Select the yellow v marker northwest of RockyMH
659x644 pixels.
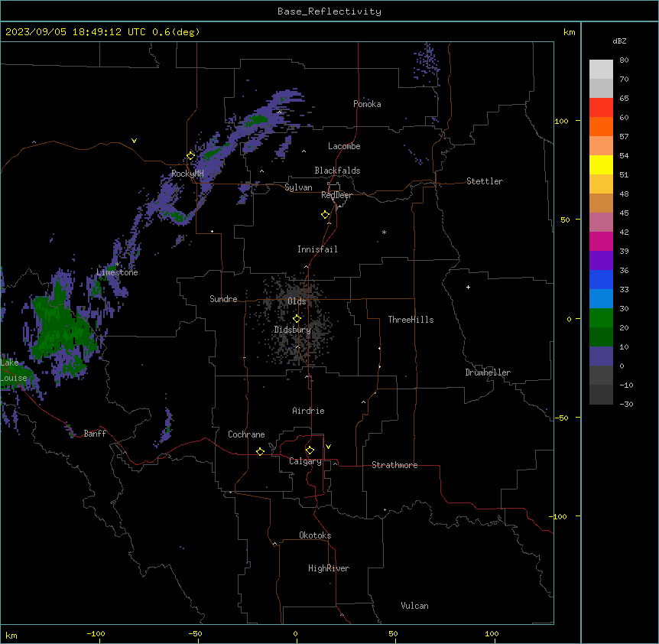click(x=134, y=141)
